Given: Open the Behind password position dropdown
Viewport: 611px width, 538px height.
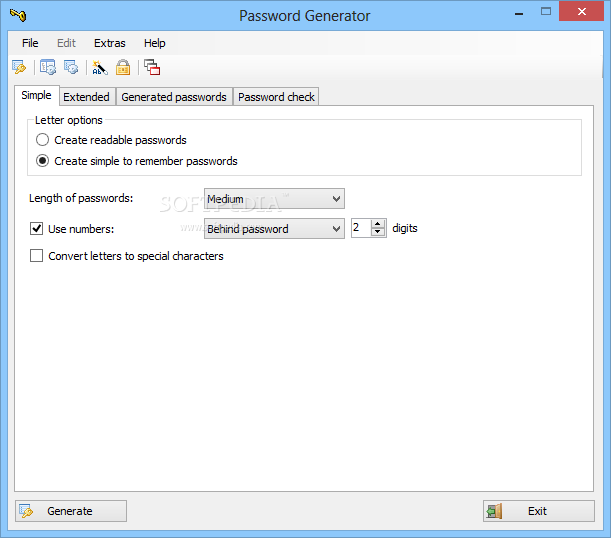Looking at the screenshot, I should coord(274,229).
